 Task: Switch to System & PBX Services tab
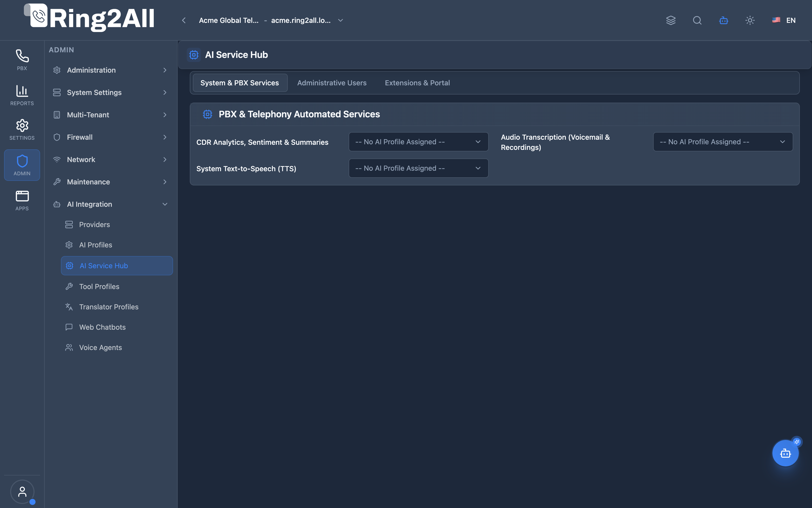pos(240,83)
